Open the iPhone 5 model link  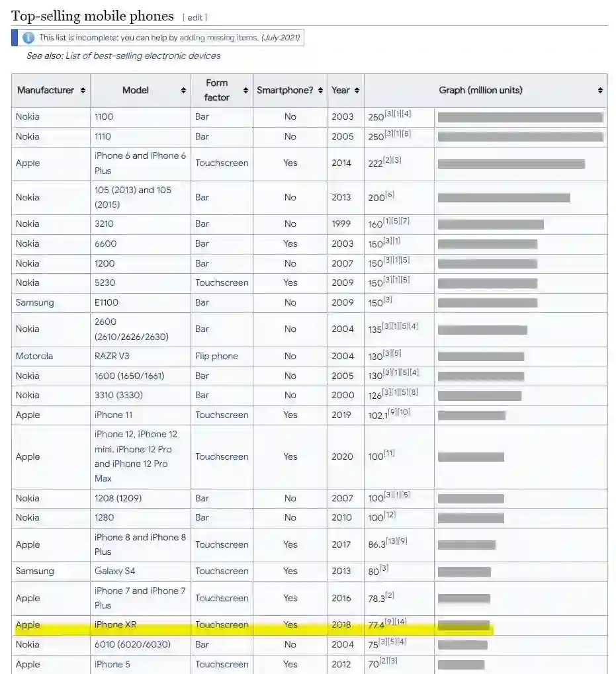pyautogui.click(x=112, y=665)
